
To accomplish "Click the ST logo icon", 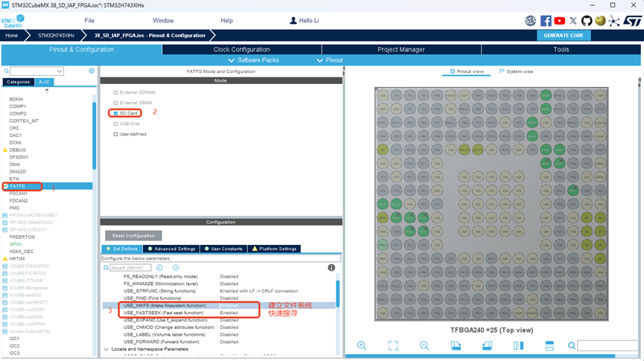I will pos(632,21).
